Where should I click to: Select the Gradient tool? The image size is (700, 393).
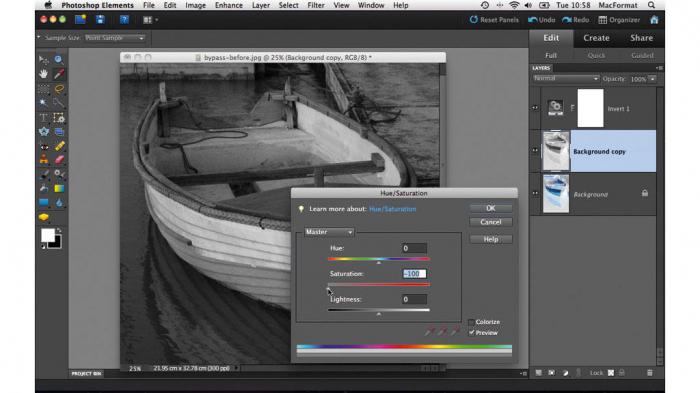(x=58, y=188)
